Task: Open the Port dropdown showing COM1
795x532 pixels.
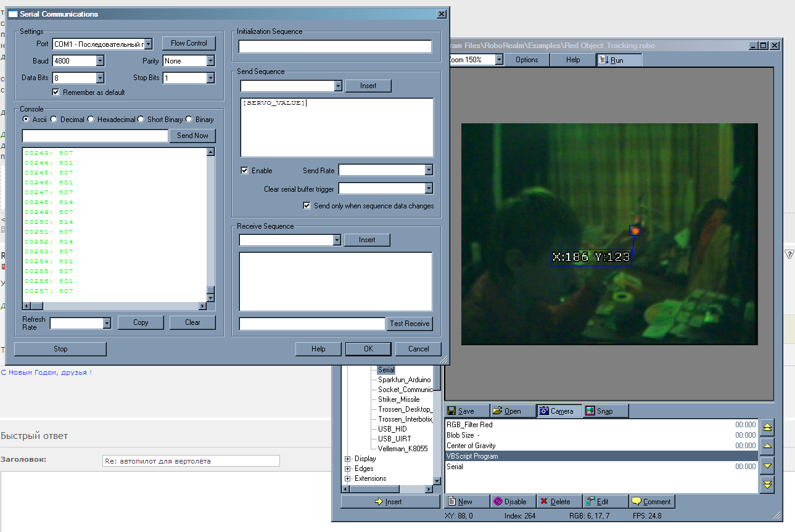Action: pyautogui.click(x=148, y=44)
